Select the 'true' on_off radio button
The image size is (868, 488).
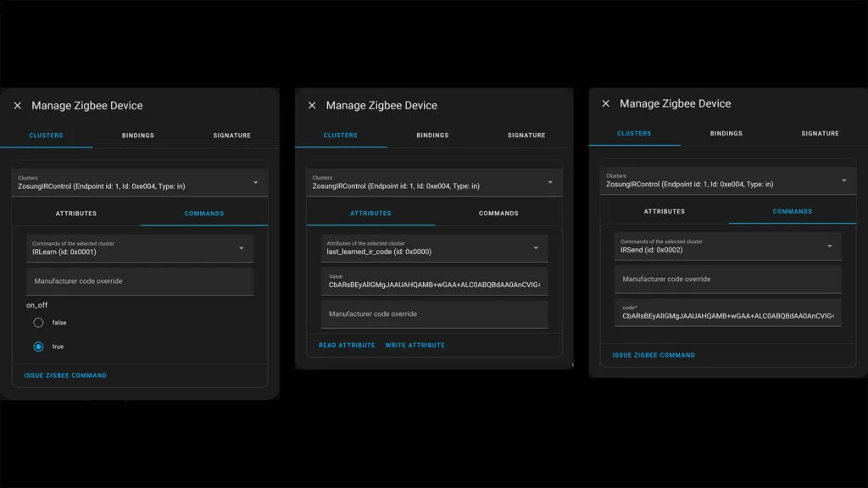tap(38, 347)
